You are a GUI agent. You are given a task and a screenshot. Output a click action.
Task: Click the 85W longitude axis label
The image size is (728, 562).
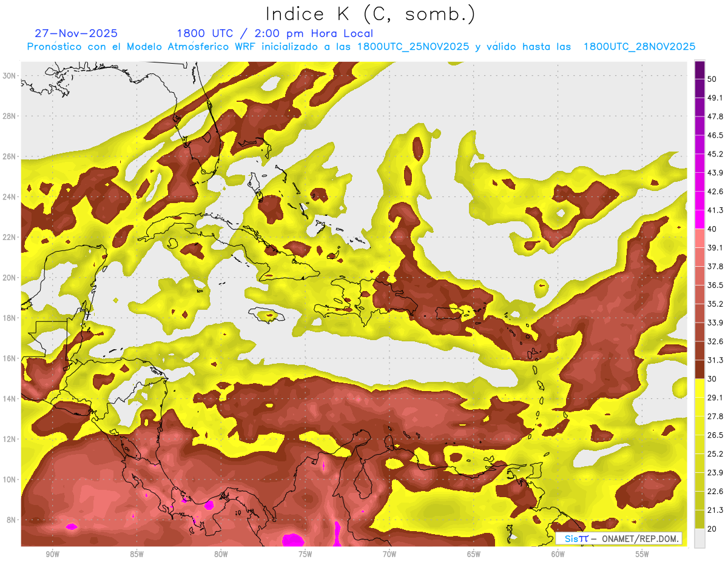click(x=136, y=554)
